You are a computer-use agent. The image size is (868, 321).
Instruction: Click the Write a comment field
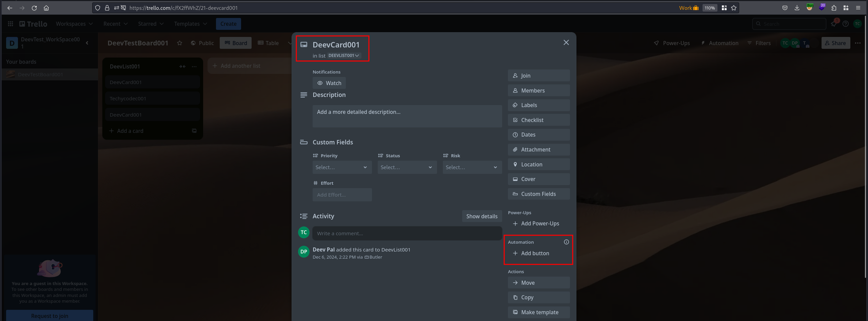[x=407, y=234]
